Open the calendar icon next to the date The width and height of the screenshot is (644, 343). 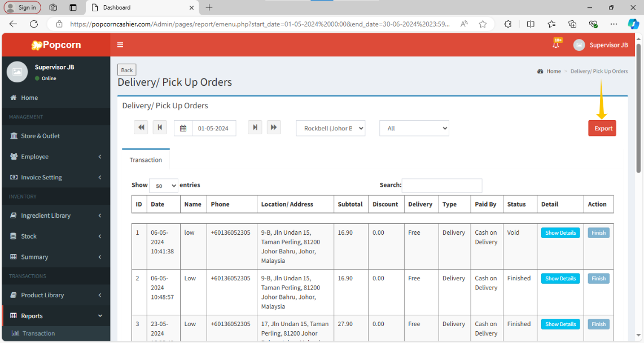(183, 129)
